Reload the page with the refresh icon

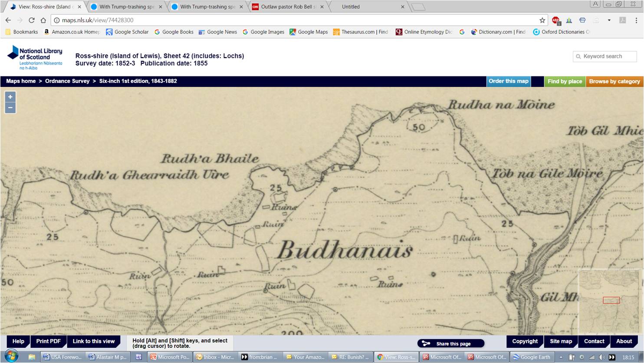(31, 20)
